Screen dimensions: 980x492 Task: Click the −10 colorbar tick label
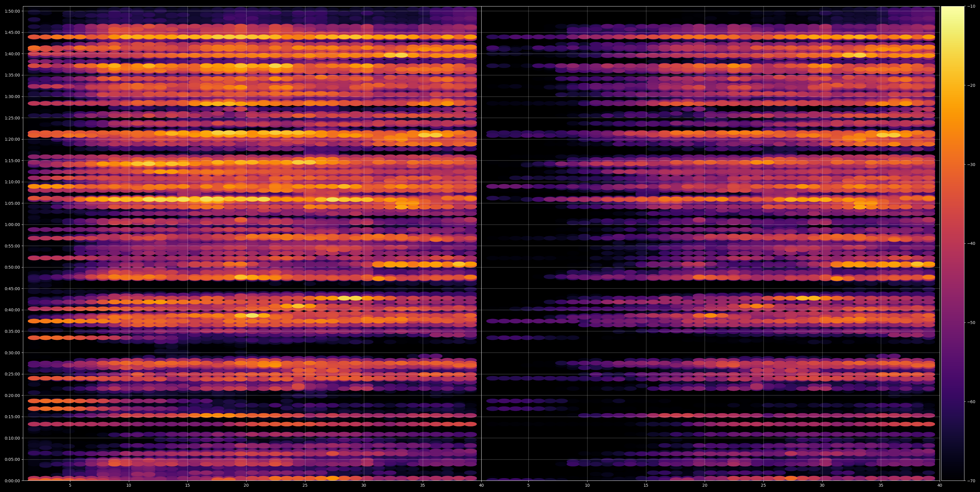971,6
